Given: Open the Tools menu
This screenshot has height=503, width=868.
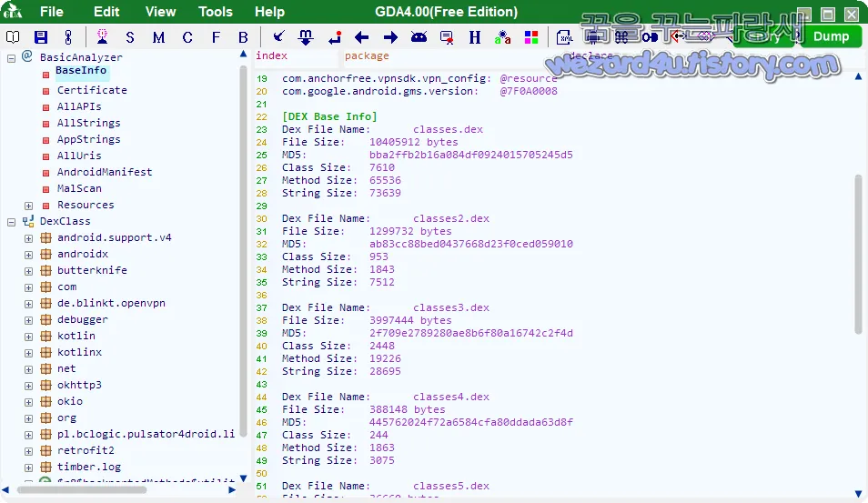Looking at the screenshot, I should pos(216,12).
